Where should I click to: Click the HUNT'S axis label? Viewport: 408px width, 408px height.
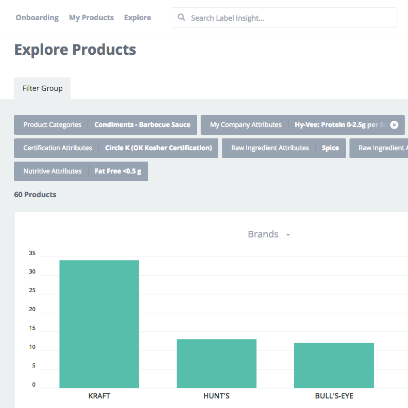217,396
